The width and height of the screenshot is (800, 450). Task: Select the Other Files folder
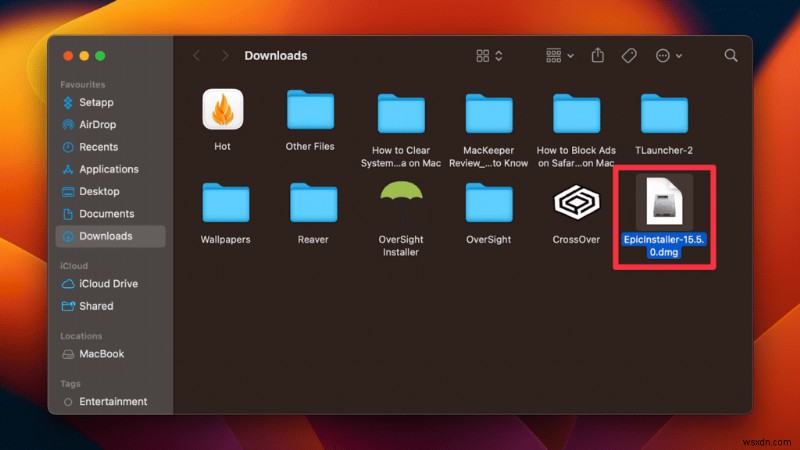point(310,110)
